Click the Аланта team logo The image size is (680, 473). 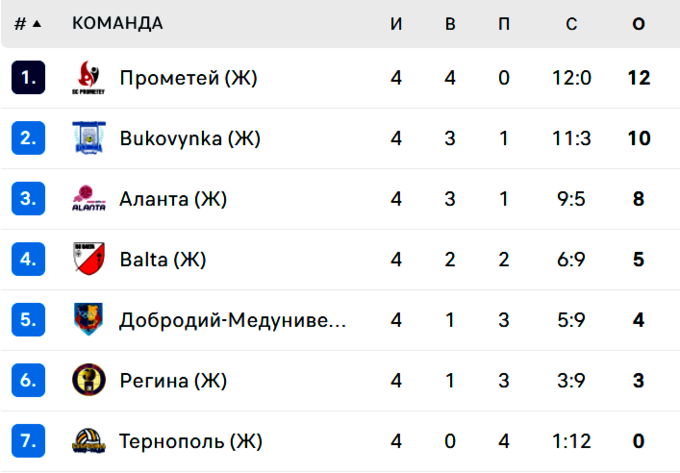[x=89, y=199]
